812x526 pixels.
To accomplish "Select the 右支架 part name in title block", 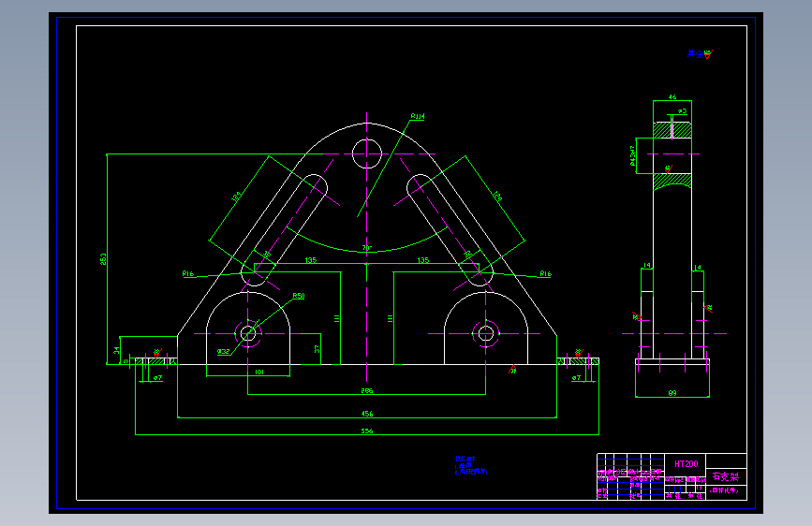I will [x=726, y=476].
